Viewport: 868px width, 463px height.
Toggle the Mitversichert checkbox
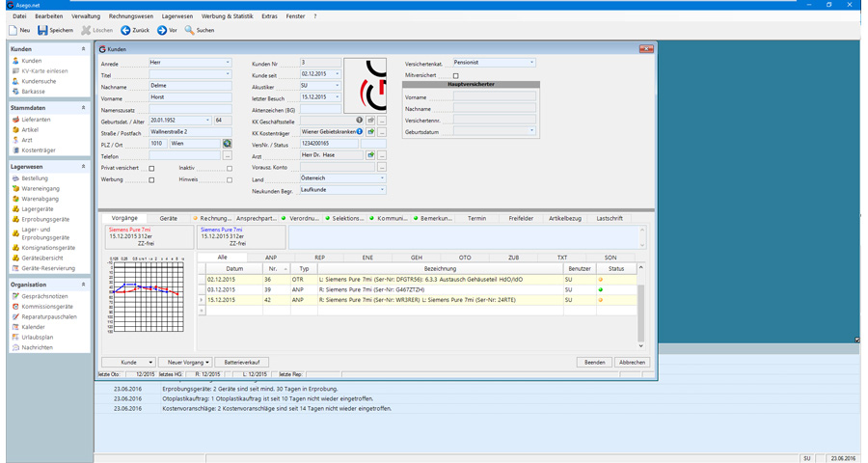(x=456, y=76)
